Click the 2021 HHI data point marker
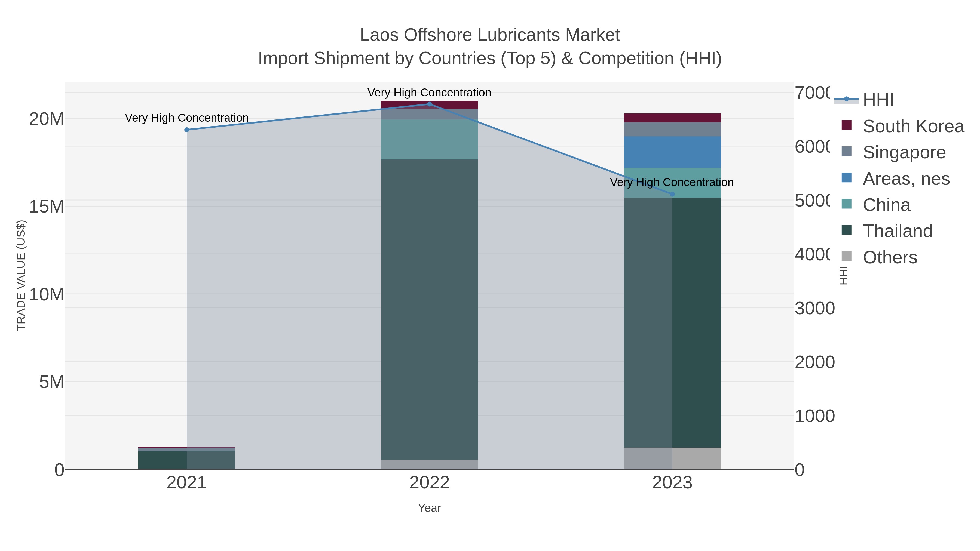The width and height of the screenshot is (980, 551). (187, 130)
